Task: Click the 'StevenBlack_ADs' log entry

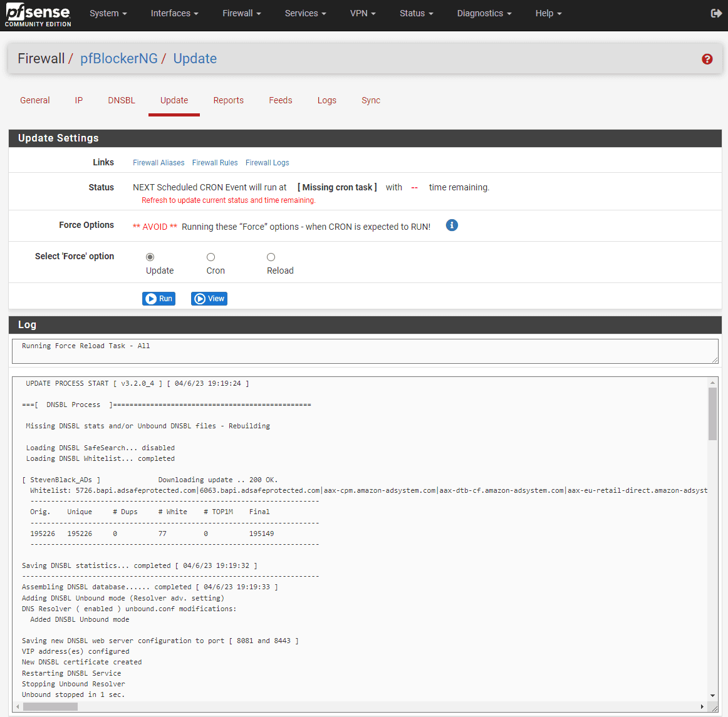Action: [61, 480]
